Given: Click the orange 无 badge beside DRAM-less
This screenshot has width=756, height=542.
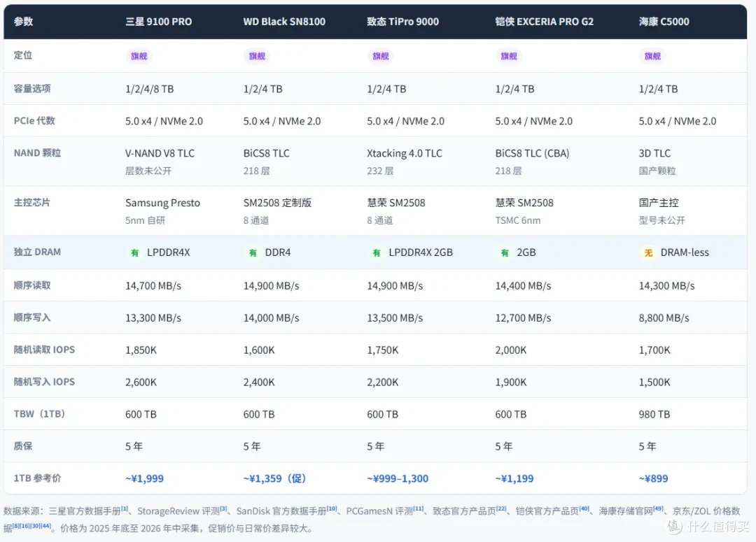Looking at the screenshot, I should click(648, 252).
